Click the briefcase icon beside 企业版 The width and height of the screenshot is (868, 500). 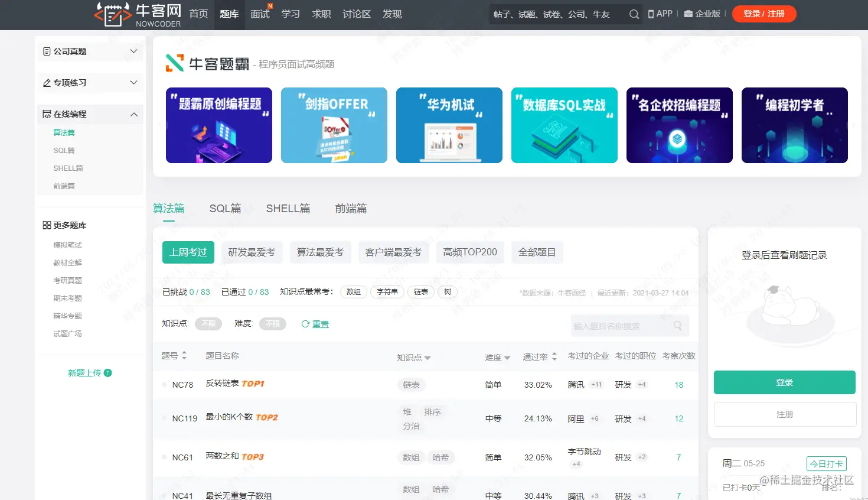[x=688, y=14]
